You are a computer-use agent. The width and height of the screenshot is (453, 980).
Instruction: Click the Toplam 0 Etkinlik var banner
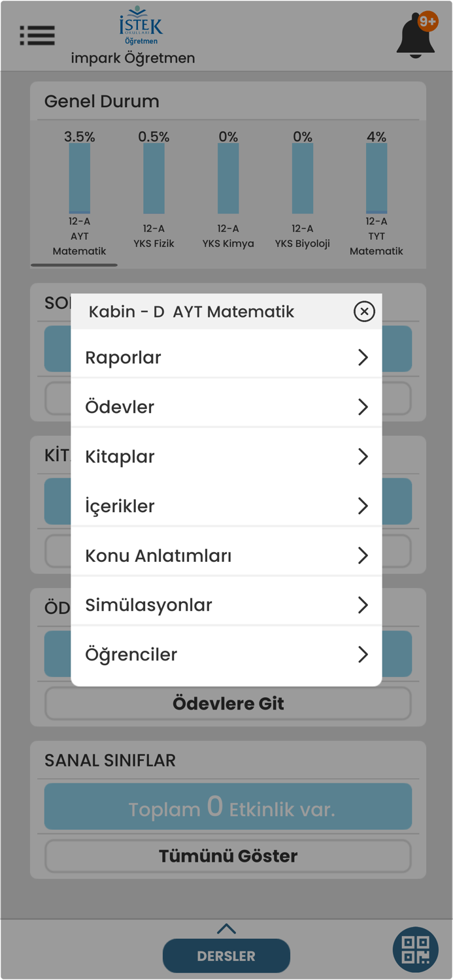point(226,806)
